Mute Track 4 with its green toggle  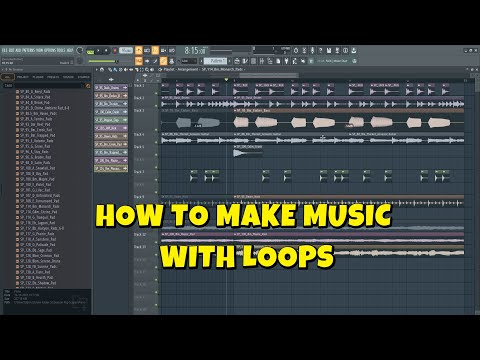(x=156, y=143)
